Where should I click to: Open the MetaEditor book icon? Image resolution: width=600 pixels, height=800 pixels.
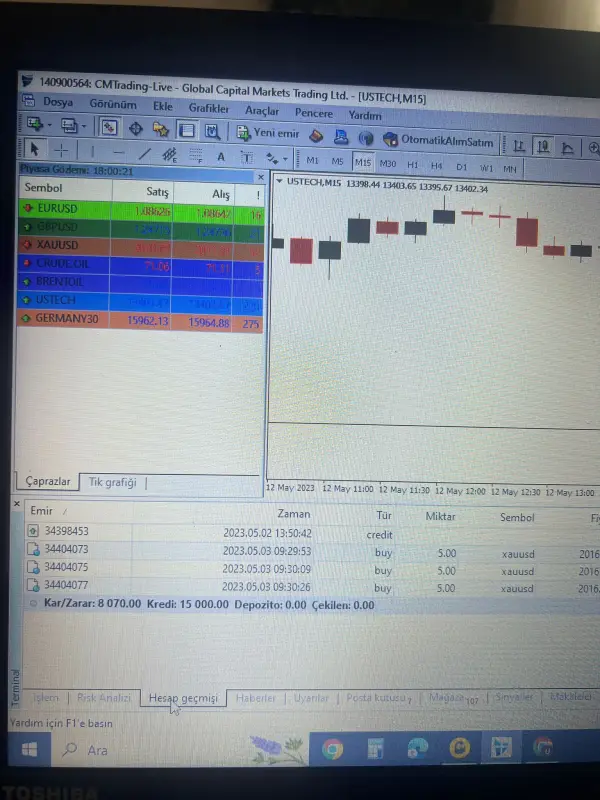[x=316, y=136]
